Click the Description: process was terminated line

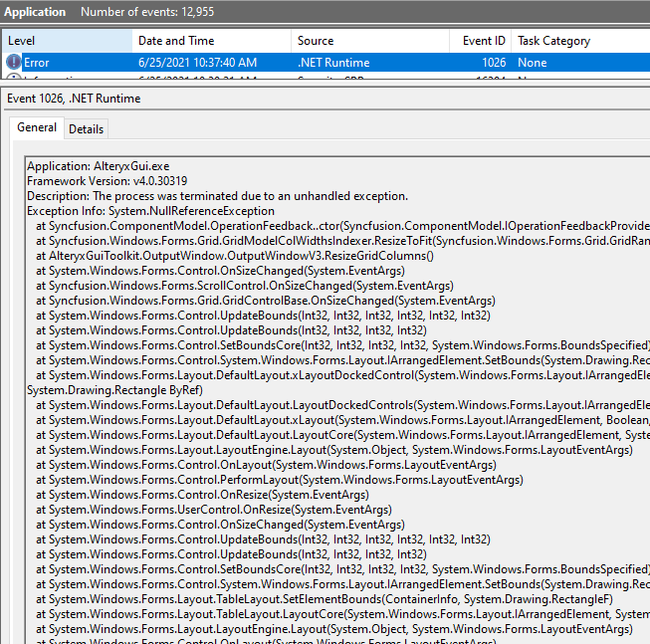coord(218,196)
